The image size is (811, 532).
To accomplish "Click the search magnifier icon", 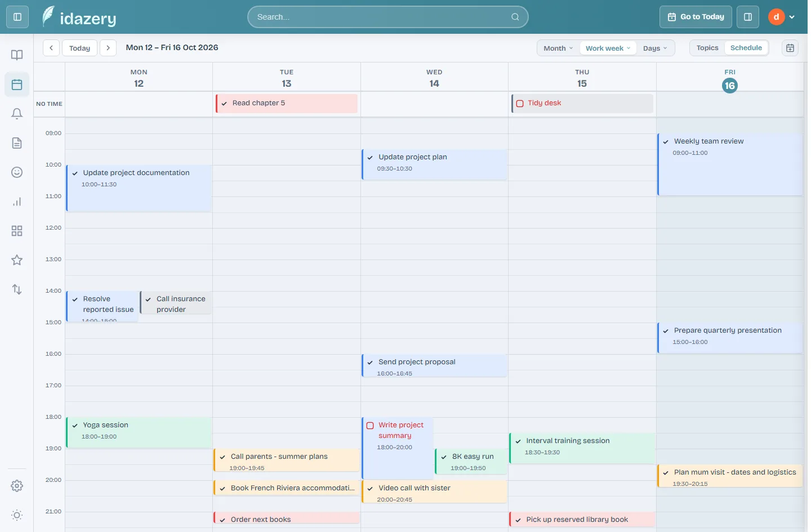I will tap(515, 17).
